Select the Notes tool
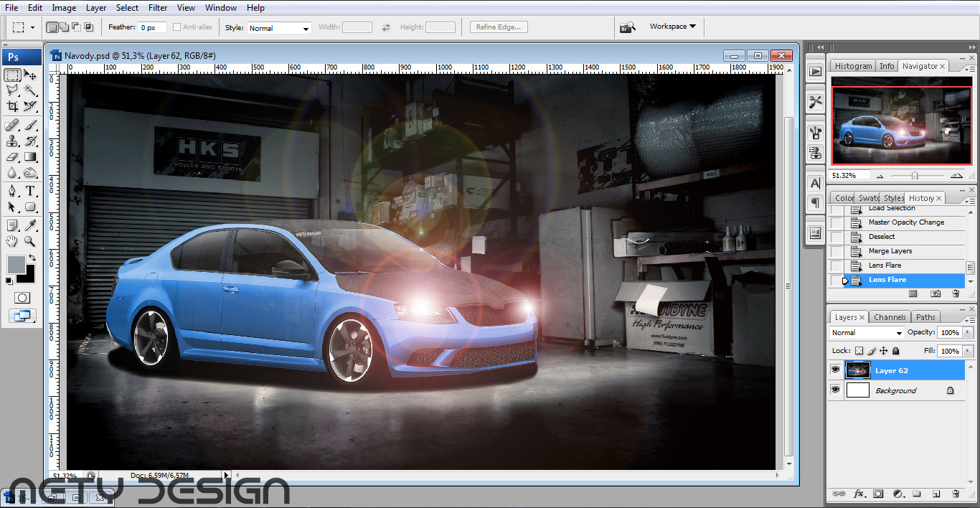 click(x=12, y=225)
